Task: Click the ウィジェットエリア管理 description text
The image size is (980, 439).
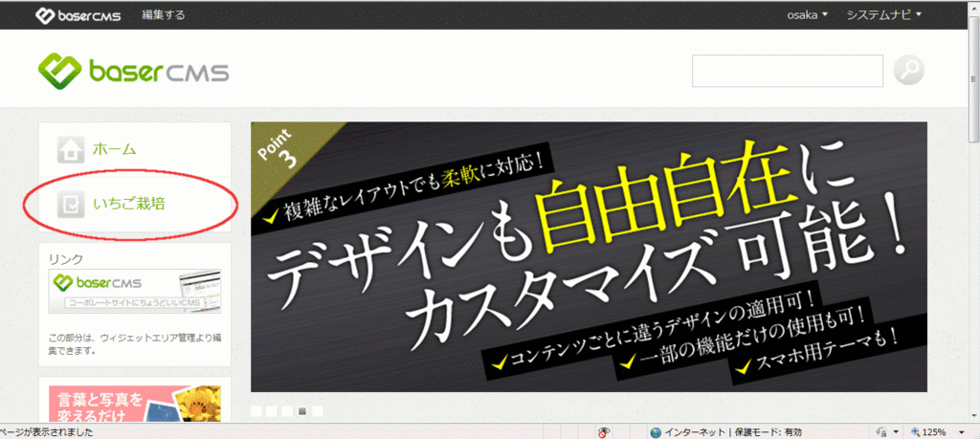Action: click(134, 344)
